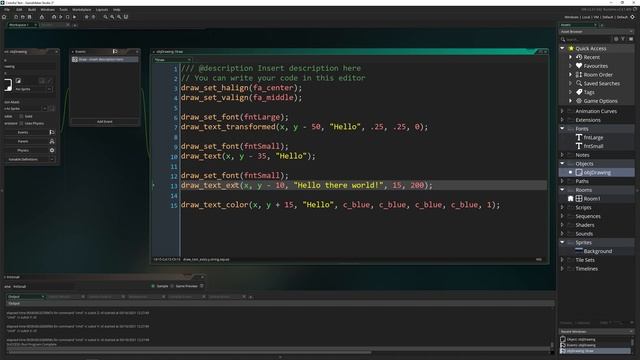
Task: Expand the Room Order entry
Action: click(x=571, y=75)
